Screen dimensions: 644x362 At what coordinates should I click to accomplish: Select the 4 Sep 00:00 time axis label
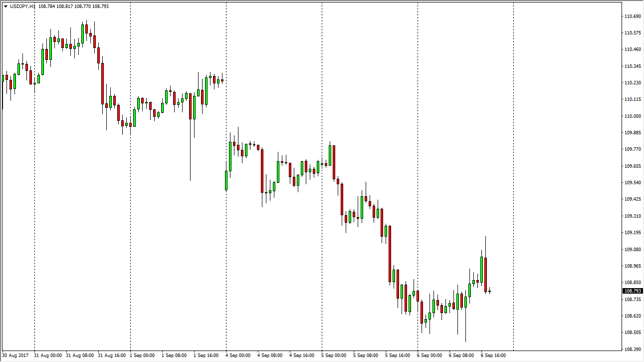pos(238,356)
